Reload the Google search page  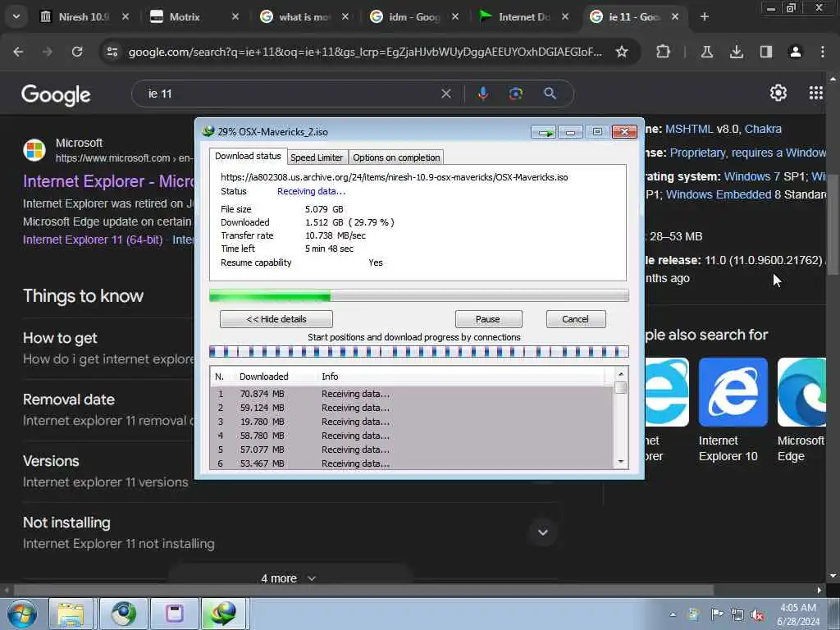tap(77, 52)
